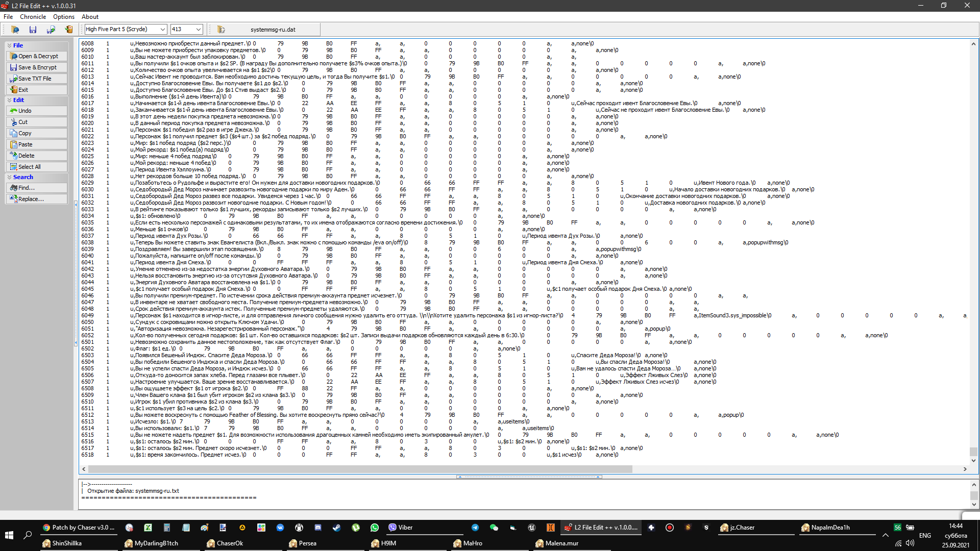Screen dimensions: 980x551
Task: Open the Find dialog from the sidebar
Action: point(37,188)
